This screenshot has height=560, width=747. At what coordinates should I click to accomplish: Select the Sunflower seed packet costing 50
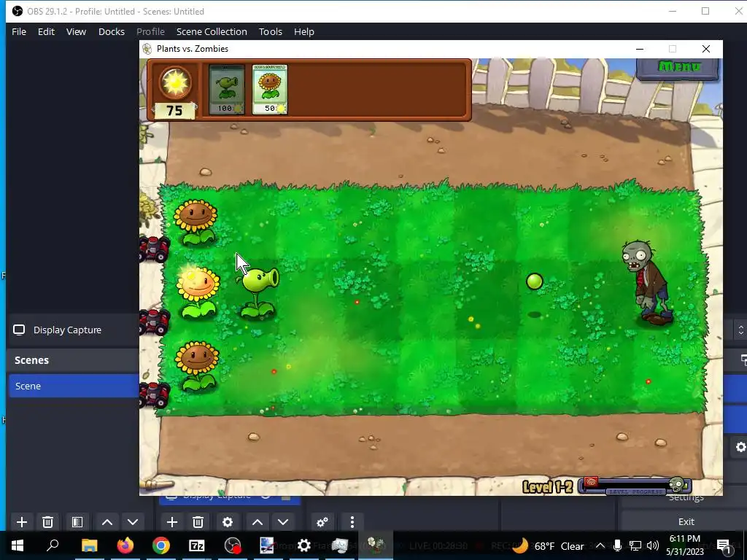click(270, 90)
